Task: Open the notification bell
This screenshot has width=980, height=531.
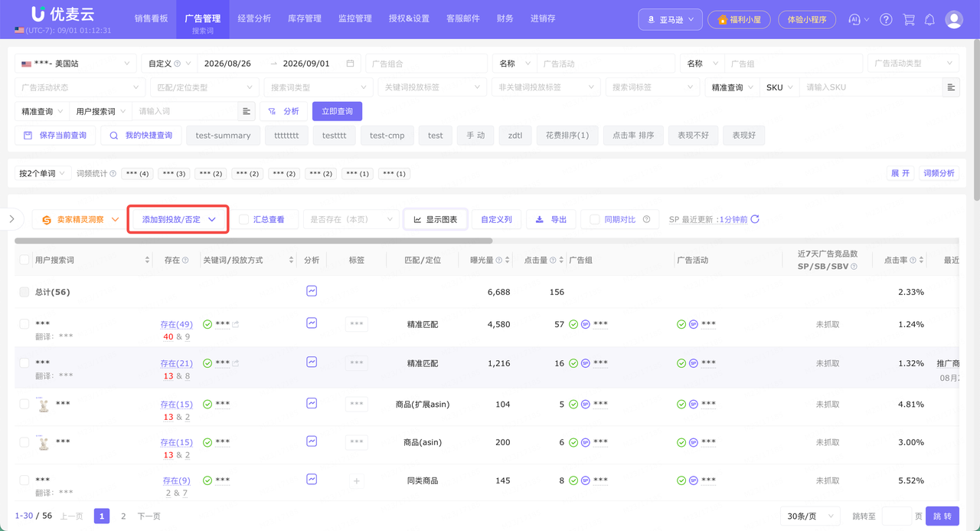Action: pos(929,19)
